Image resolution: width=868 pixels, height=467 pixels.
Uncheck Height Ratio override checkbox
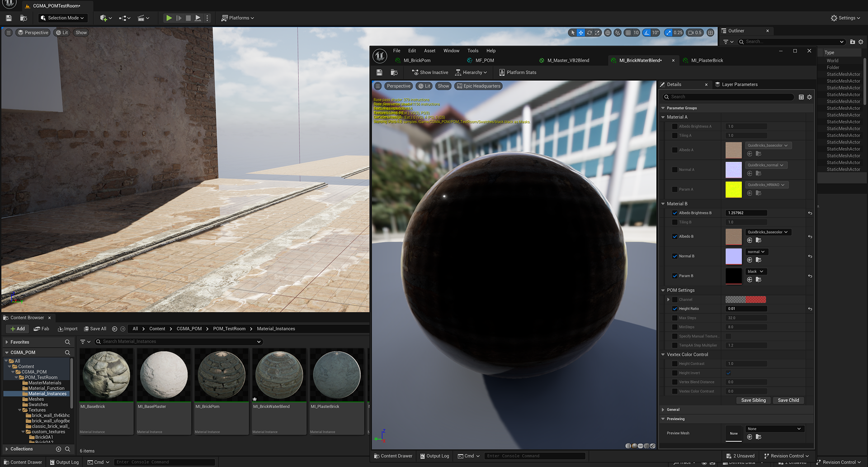coord(675,309)
